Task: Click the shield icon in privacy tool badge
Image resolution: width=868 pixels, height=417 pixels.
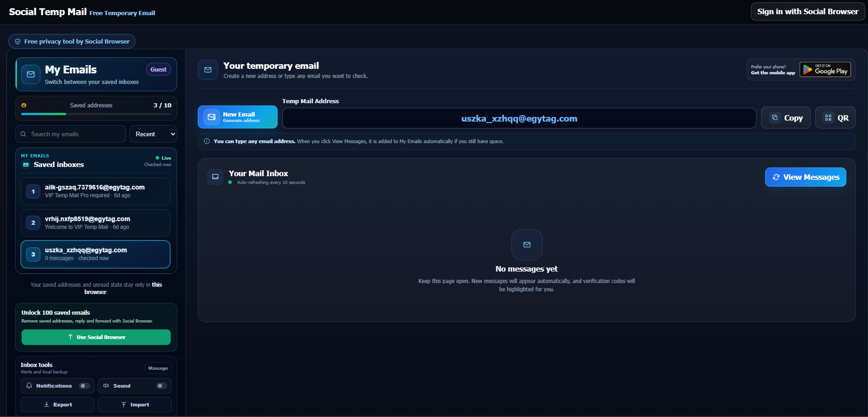Action: pos(17,41)
